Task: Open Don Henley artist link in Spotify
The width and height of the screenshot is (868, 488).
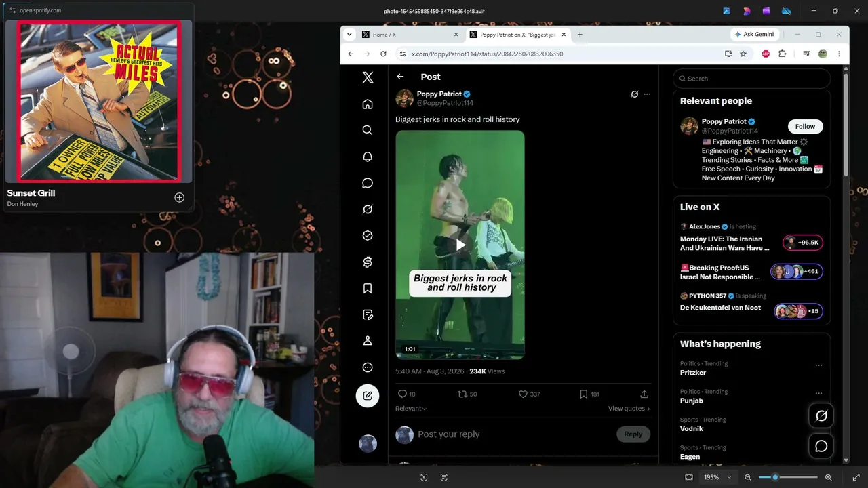Action: pyautogui.click(x=22, y=204)
